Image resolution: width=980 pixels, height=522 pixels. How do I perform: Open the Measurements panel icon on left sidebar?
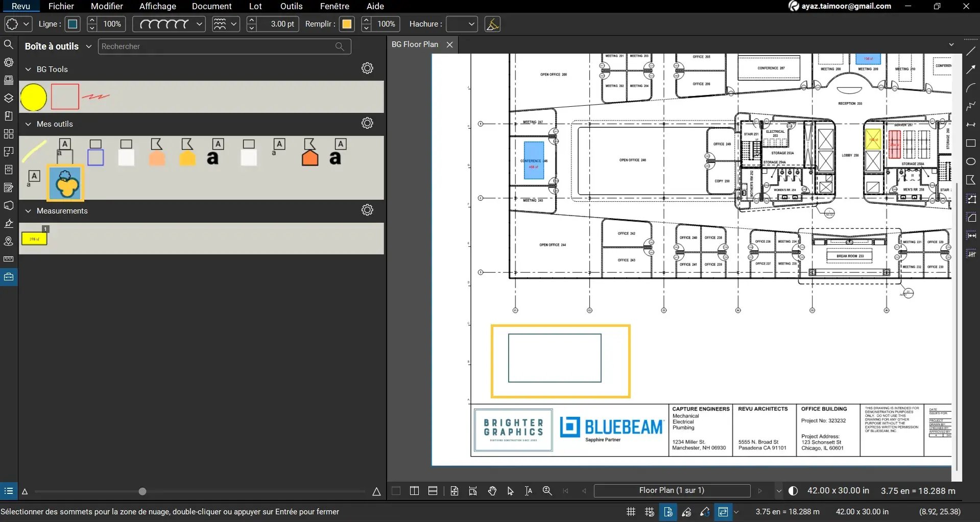9,258
